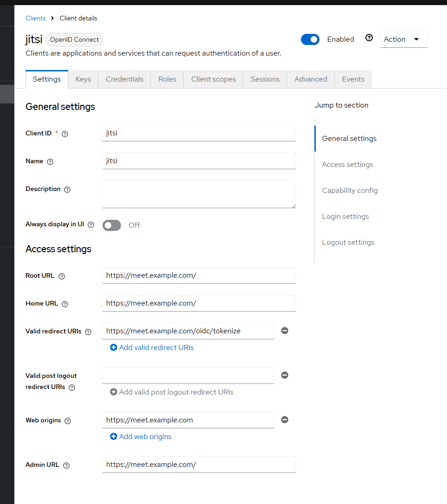This screenshot has width=447, height=504.
Task: Remove the oidc/tokenize redirect URI entry
Action: point(285,331)
